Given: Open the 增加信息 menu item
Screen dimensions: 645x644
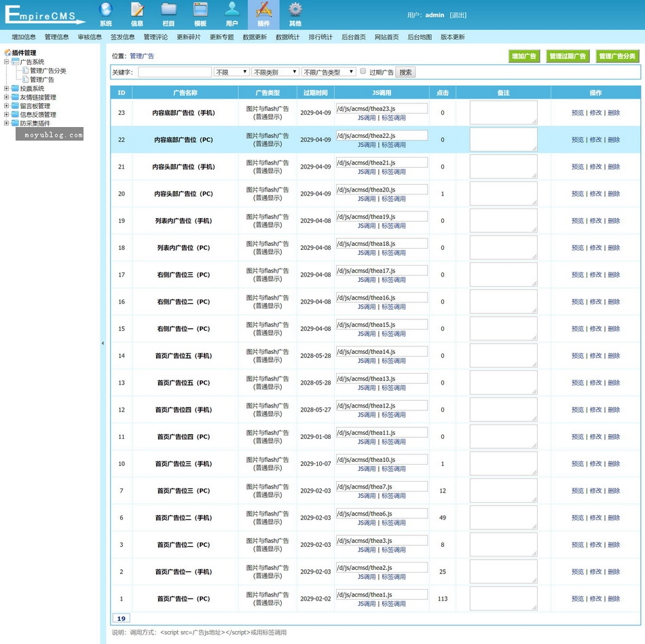Looking at the screenshot, I should click(x=24, y=37).
